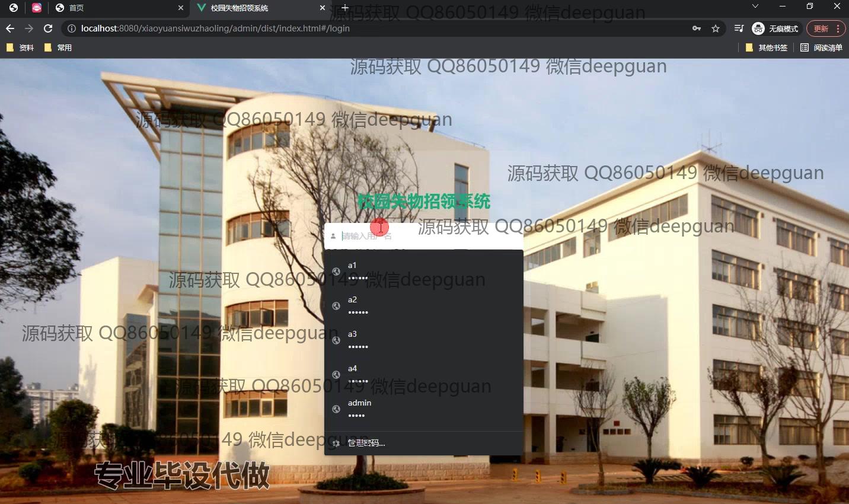The height and width of the screenshot is (504, 849).
Task: Click the gear icon next to 管理密码
Action: click(x=336, y=443)
